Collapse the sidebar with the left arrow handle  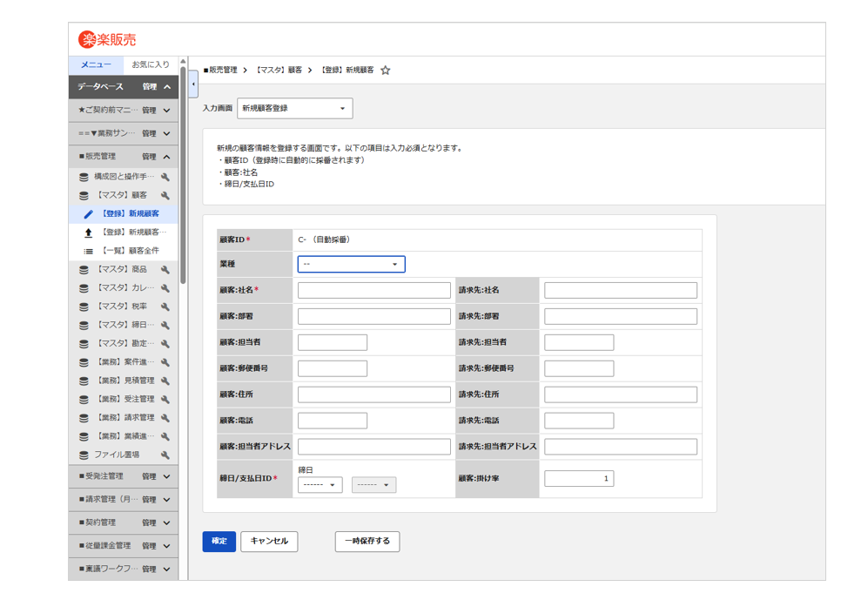point(193,84)
